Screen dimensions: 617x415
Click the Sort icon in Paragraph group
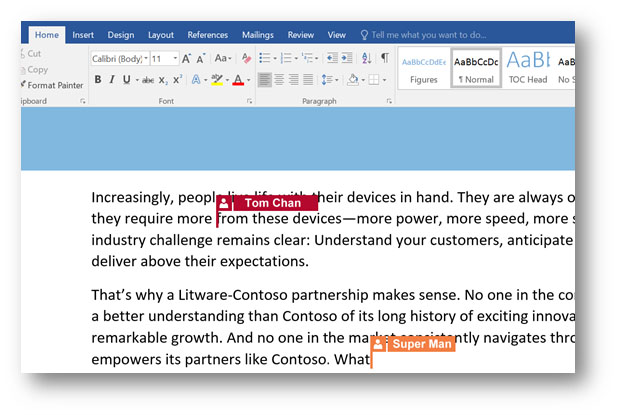tap(366, 59)
